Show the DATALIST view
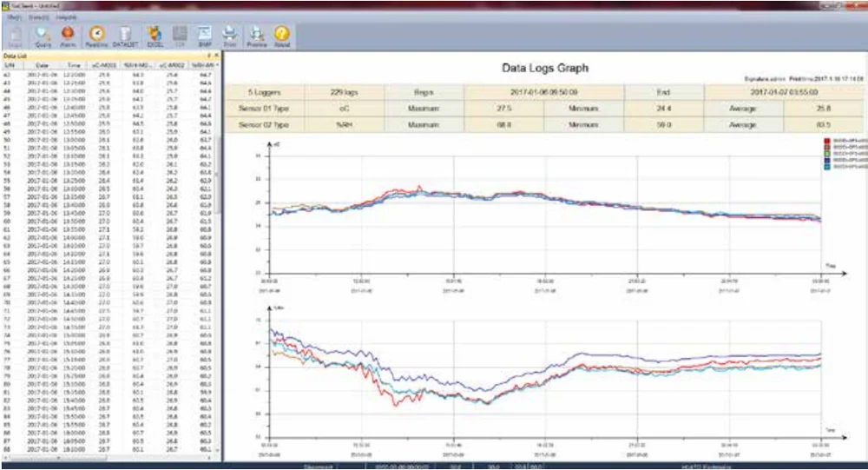 125,37
